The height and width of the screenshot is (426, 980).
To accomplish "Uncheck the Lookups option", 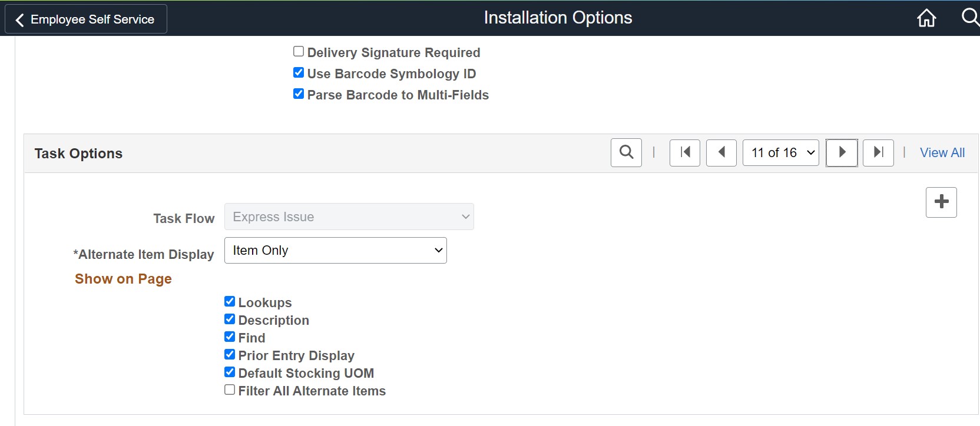I will [230, 302].
